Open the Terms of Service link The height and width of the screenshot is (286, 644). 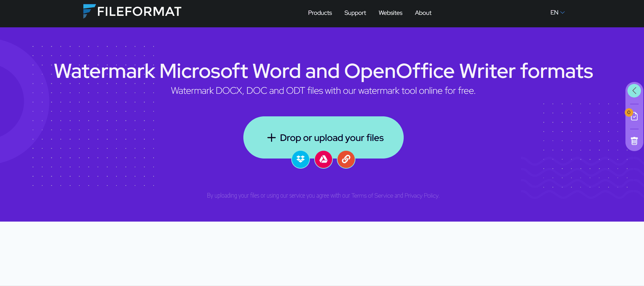point(372,196)
